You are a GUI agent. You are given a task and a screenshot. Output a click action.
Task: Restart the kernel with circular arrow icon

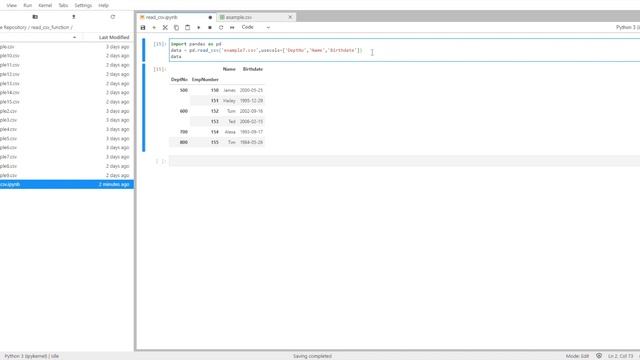tap(221, 27)
